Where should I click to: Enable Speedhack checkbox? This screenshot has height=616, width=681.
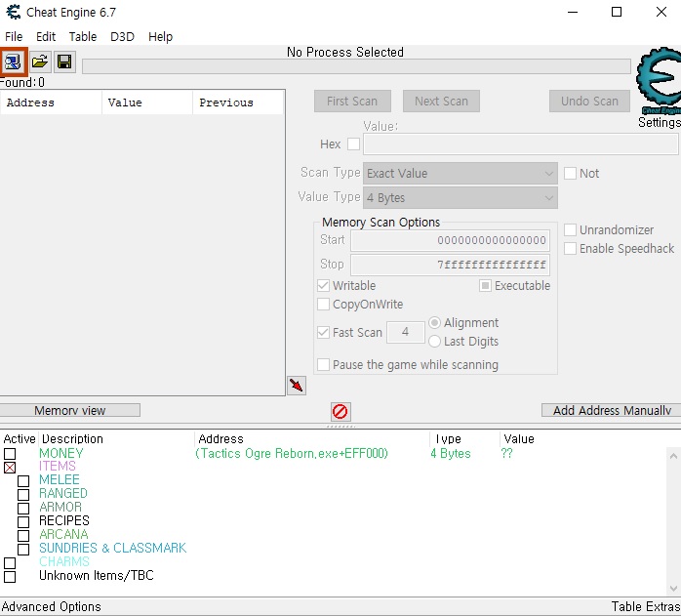pos(570,249)
